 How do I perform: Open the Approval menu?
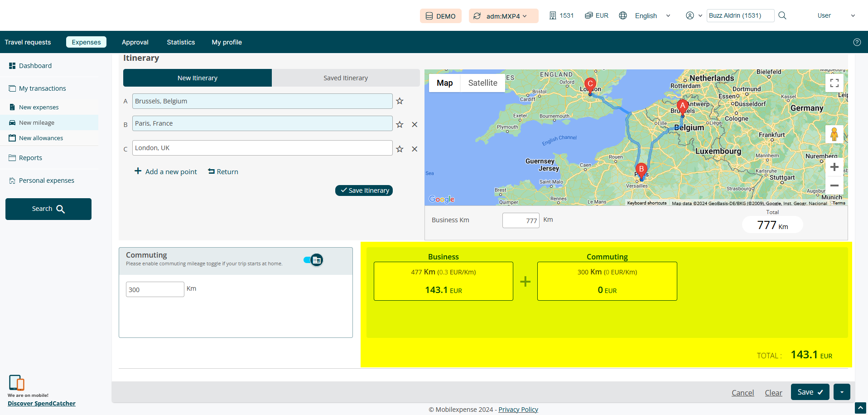pyautogui.click(x=135, y=42)
